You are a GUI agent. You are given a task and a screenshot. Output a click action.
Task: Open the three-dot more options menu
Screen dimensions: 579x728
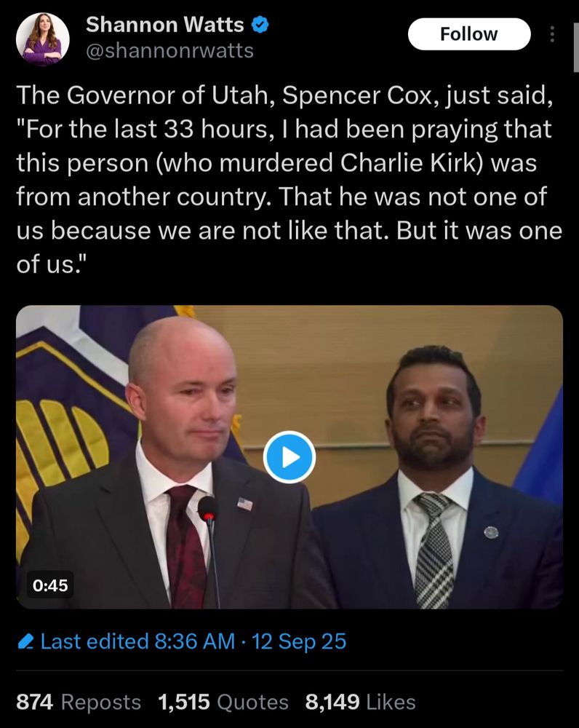[x=551, y=34]
